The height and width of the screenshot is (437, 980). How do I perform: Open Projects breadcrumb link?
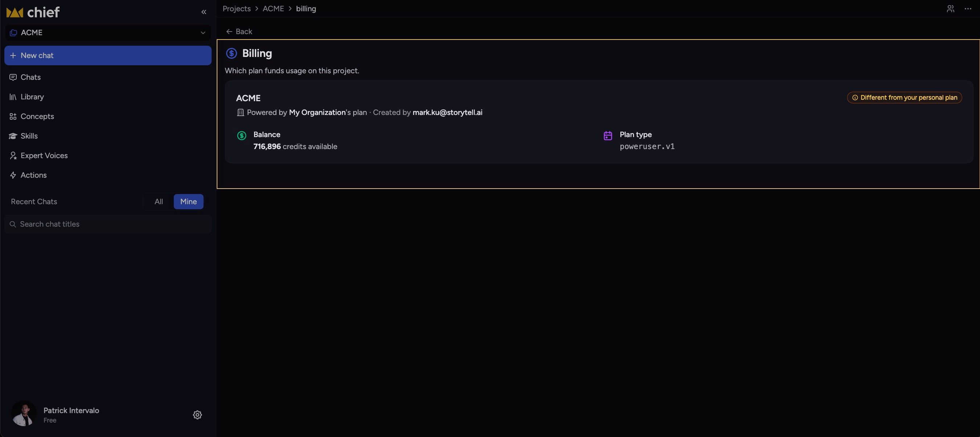[237, 8]
